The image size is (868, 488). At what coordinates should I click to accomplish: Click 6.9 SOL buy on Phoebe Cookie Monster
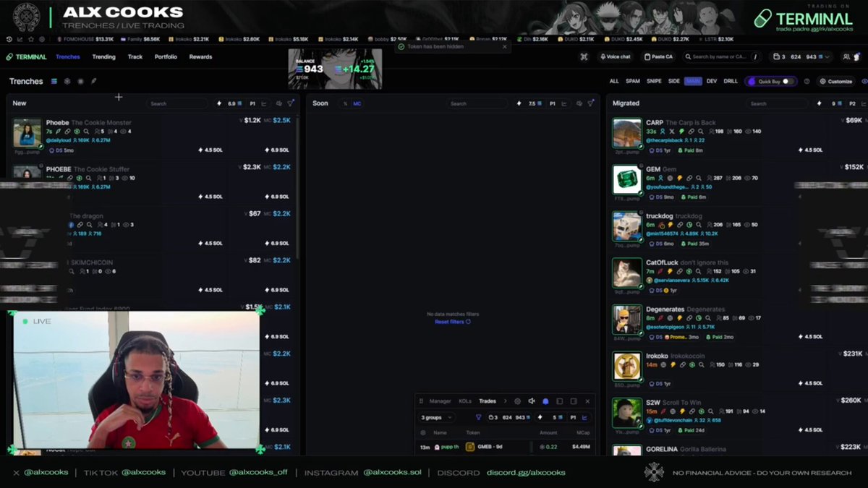click(276, 150)
